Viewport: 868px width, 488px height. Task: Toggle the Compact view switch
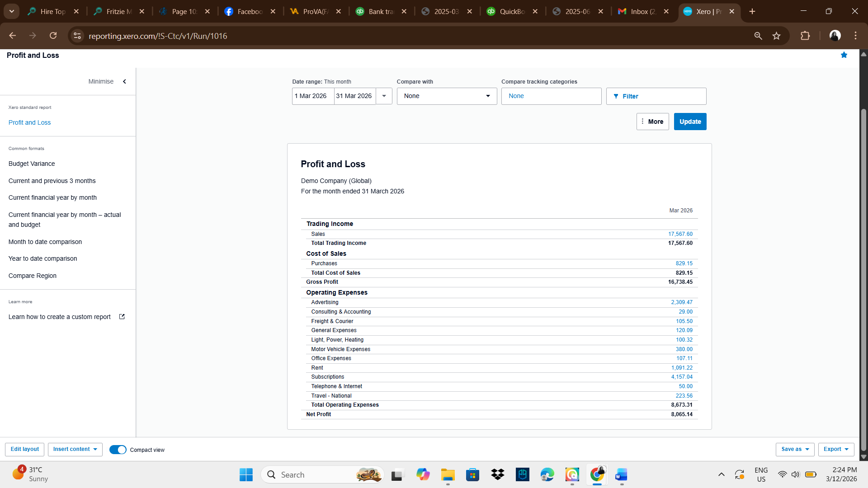(118, 450)
